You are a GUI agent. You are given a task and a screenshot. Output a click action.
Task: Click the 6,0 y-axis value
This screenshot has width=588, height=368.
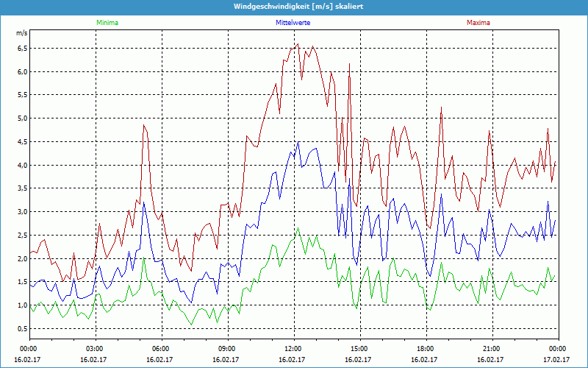point(24,71)
